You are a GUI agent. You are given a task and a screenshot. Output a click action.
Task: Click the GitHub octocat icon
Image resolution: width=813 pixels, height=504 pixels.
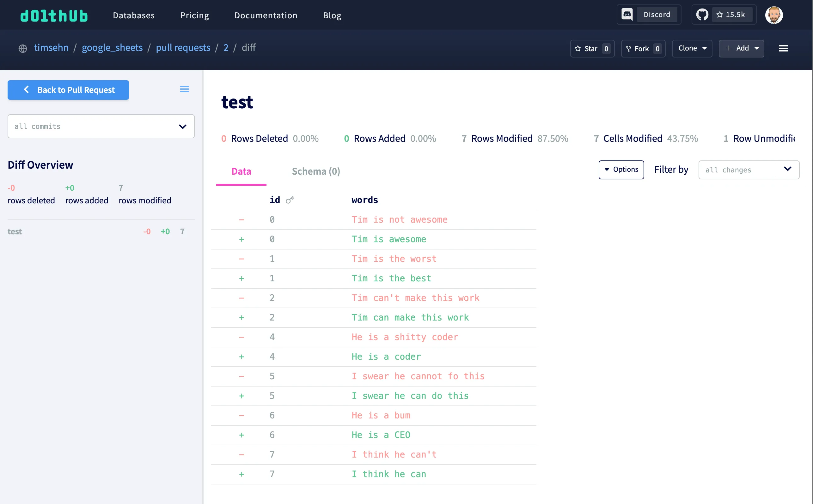[702, 15]
